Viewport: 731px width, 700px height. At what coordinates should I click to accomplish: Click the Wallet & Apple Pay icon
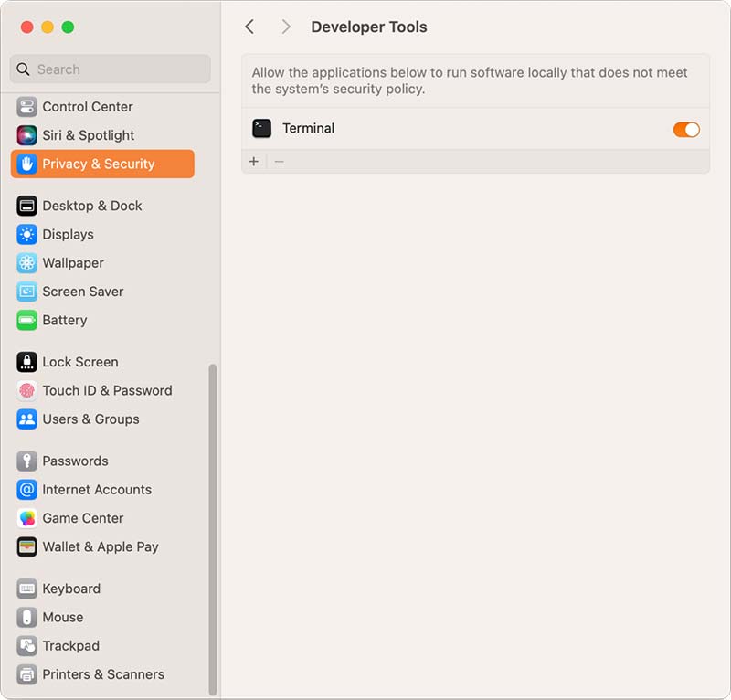26,546
